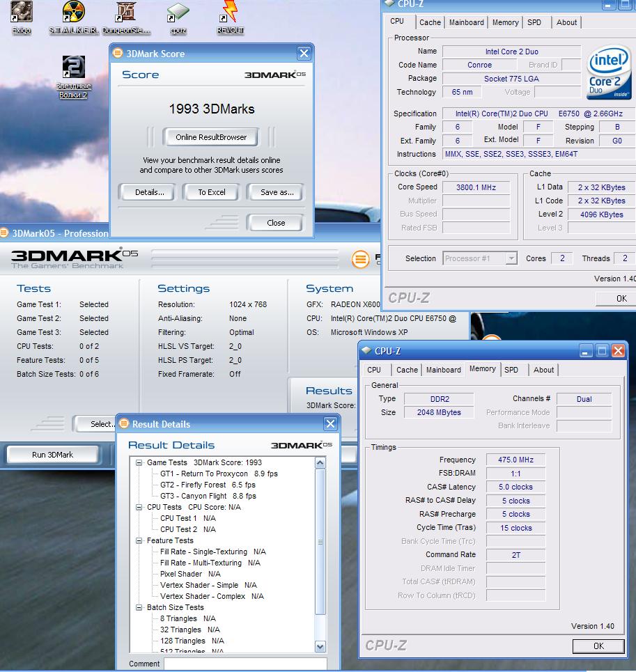Image resolution: width=636 pixels, height=672 pixels.
Task: Click the Online ResultBrowser button
Action: (211, 137)
